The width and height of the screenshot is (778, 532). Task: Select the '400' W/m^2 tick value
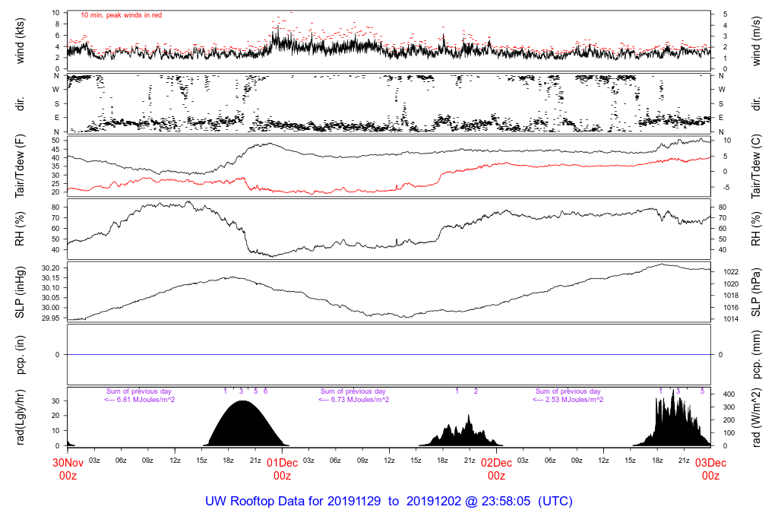tap(729, 394)
